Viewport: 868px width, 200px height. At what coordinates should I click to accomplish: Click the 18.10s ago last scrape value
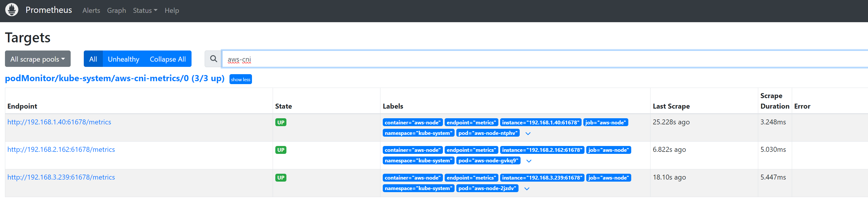(x=669, y=177)
